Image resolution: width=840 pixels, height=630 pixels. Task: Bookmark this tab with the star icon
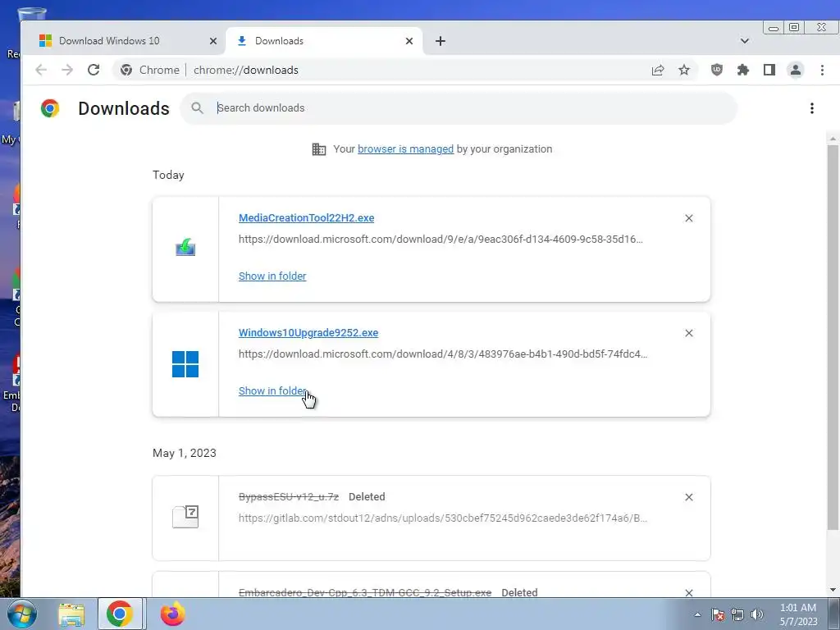click(x=684, y=71)
